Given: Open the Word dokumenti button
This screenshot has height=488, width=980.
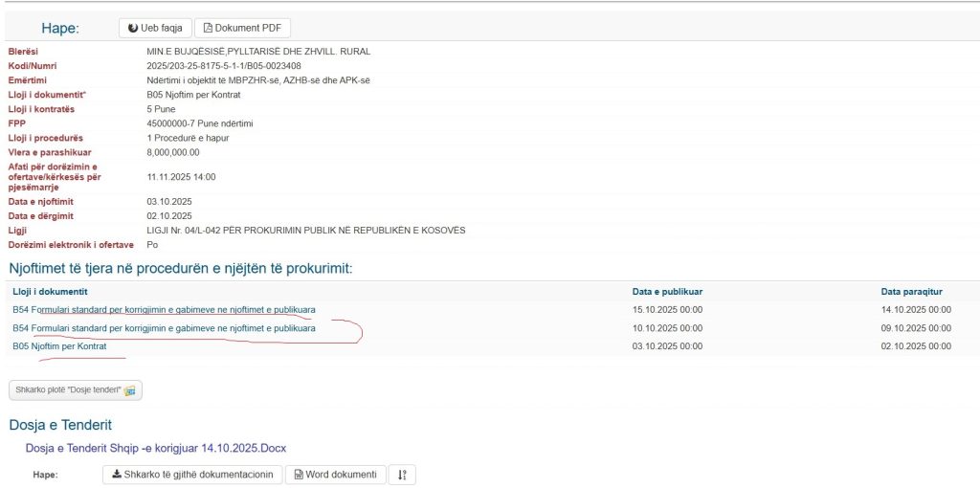Looking at the screenshot, I should pyautogui.click(x=335, y=475).
